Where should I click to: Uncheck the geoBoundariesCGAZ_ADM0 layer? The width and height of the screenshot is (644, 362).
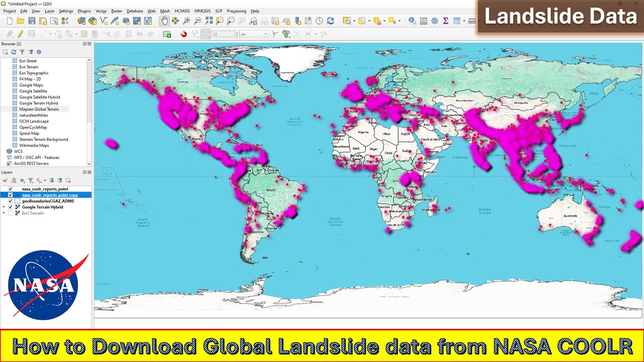(11, 201)
